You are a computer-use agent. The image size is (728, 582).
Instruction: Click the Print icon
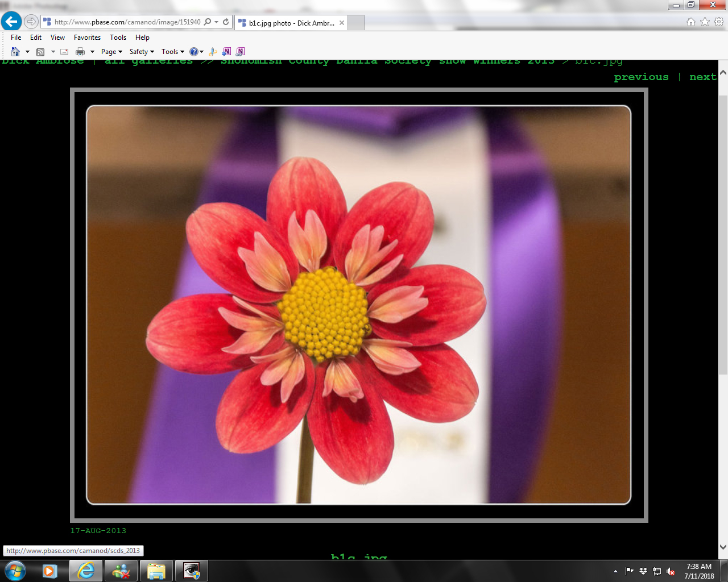click(x=80, y=52)
